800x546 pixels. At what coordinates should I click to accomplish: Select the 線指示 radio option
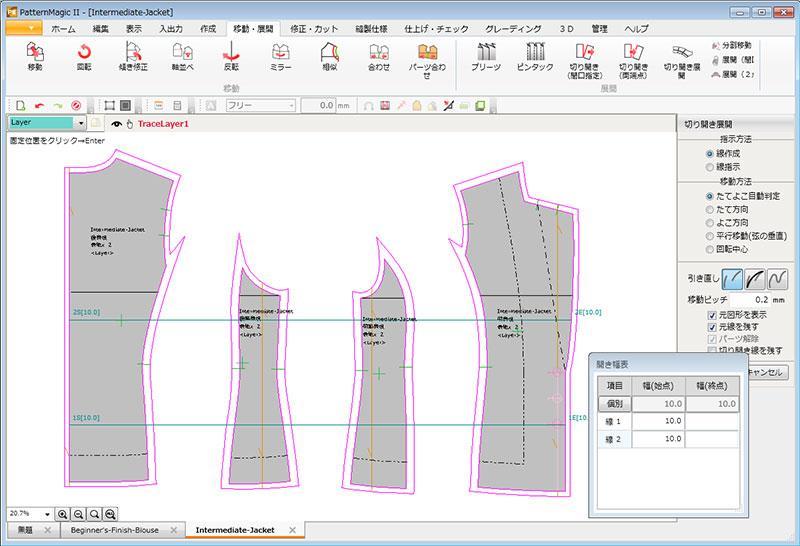(x=710, y=168)
